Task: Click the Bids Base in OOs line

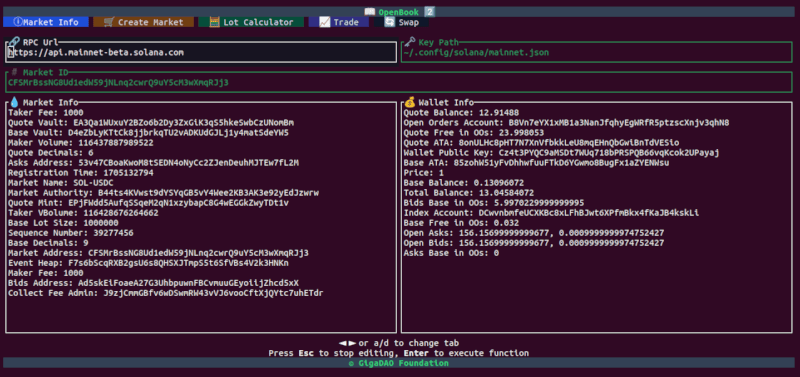Action: 494,203
